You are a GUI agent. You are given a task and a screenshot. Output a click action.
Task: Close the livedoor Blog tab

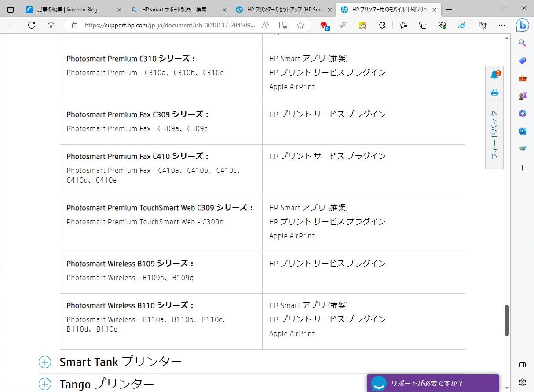click(119, 10)
